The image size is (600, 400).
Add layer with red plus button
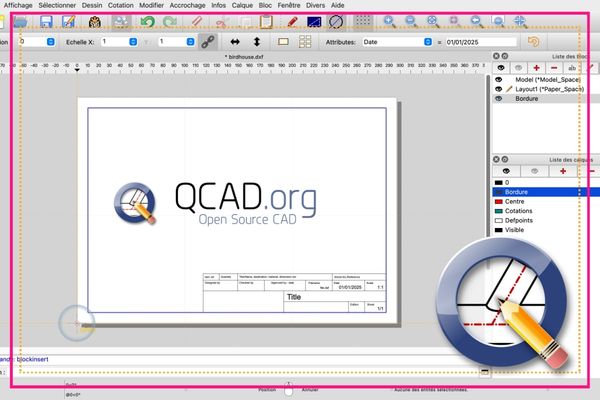563,171
